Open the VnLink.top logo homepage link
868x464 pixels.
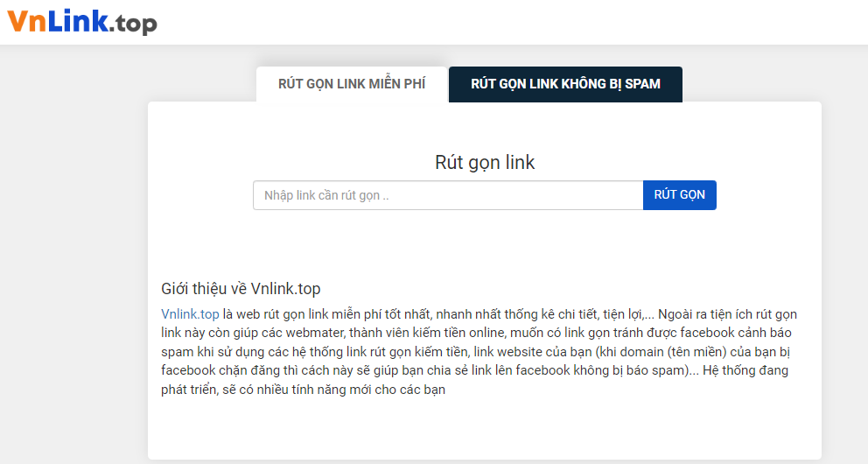[x=82, y=22]
